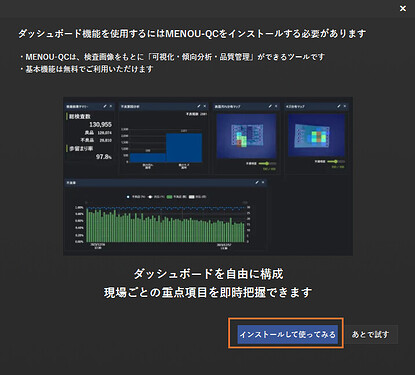The image size is (415, 375).
Task: Toggle the green bar legend series
Action: [177, 197]
